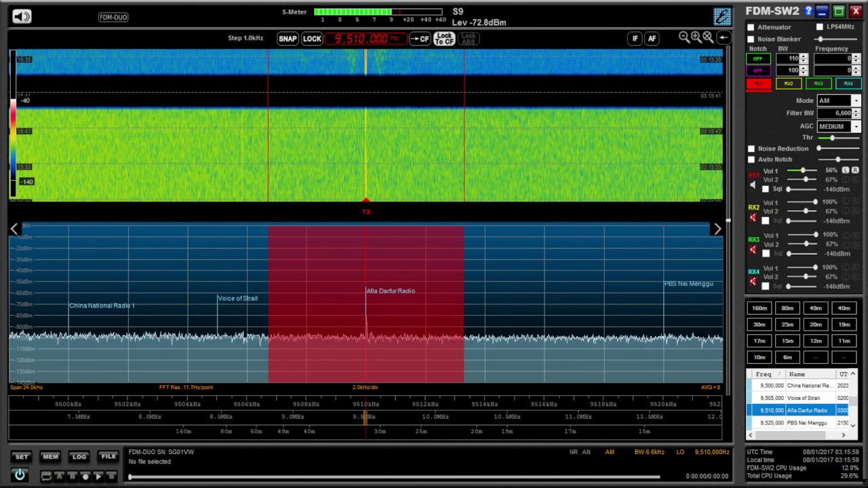868x488 pixels.
Task: Toggle RX1 squelch checkbox
Action: click(x=766, y=189)
